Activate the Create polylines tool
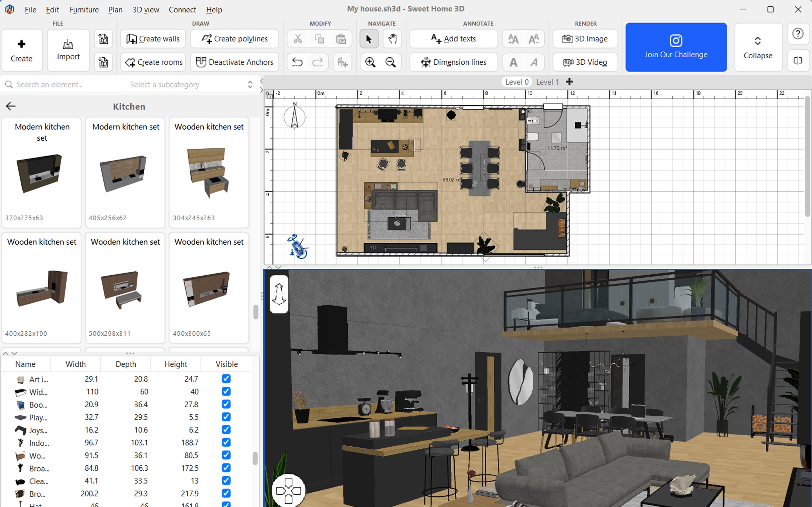 click(234, 39)
